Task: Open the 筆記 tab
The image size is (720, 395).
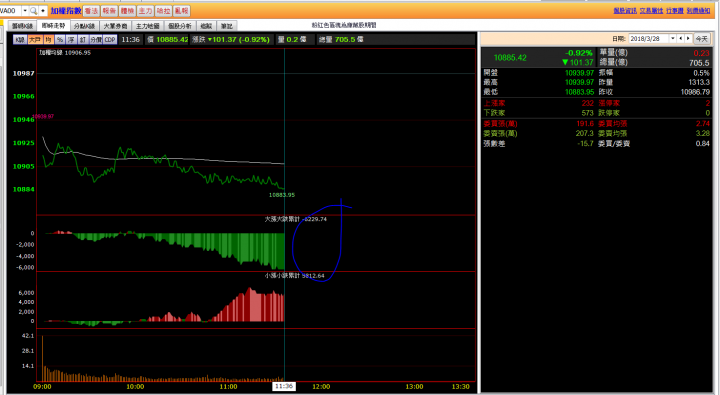Action: tap(227, 26)
